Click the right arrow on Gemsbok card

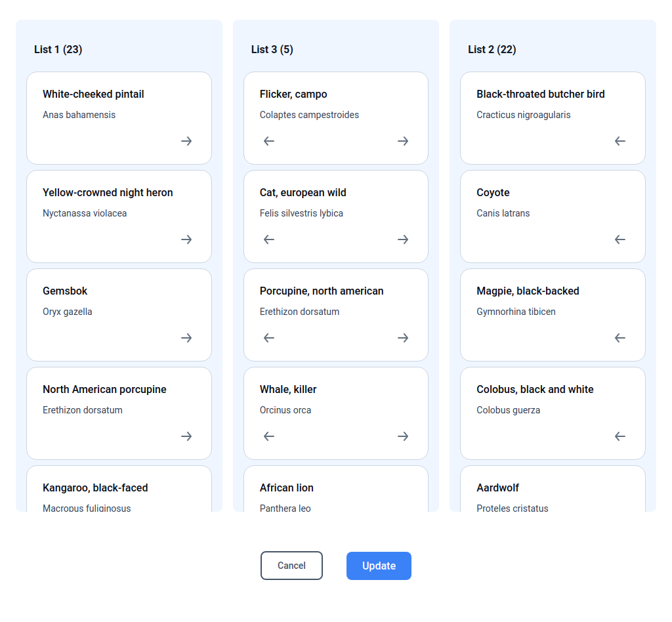coord(186,338)
